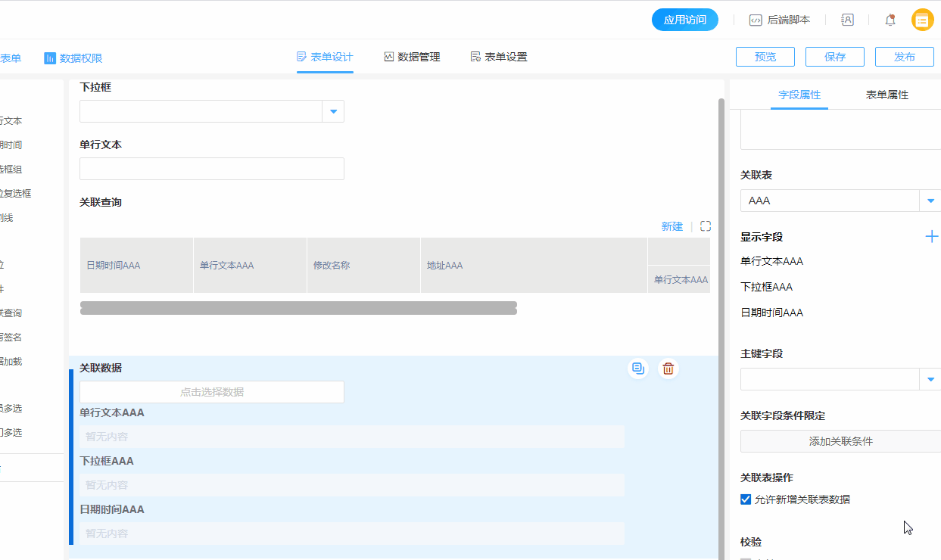Click the yellow user avatar icon
Viewport: 941px width, 560px height.
pyautogui.click(x=922, y=20)
